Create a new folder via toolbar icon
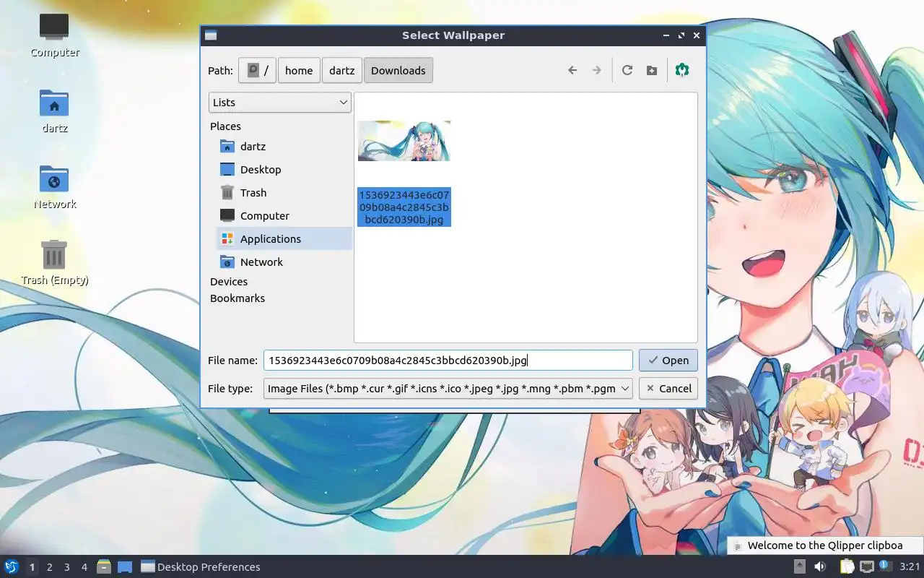Screen dimensions: 924x578 coord(652,70)
